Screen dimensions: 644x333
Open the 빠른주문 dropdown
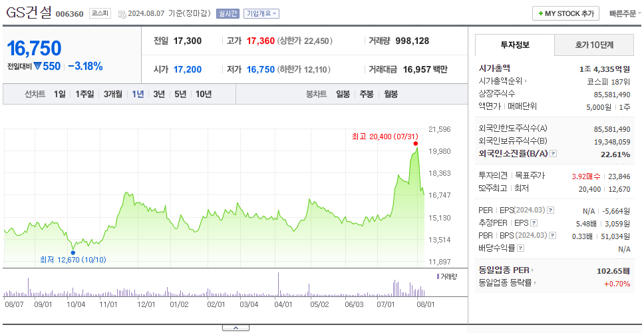(x=625, y=13)
